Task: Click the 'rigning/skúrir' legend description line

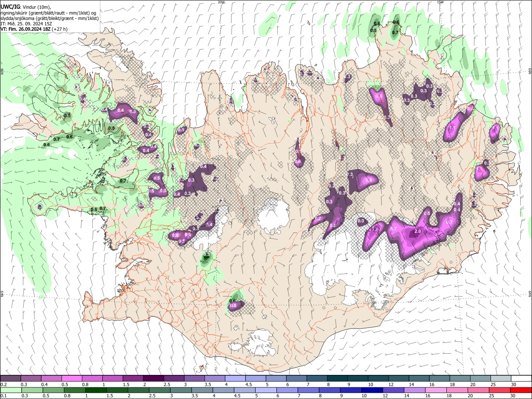Action: coord(48,13)
